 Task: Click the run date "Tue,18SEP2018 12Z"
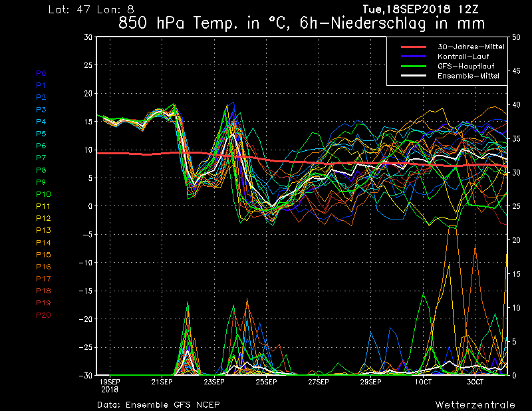pos(420,9)
